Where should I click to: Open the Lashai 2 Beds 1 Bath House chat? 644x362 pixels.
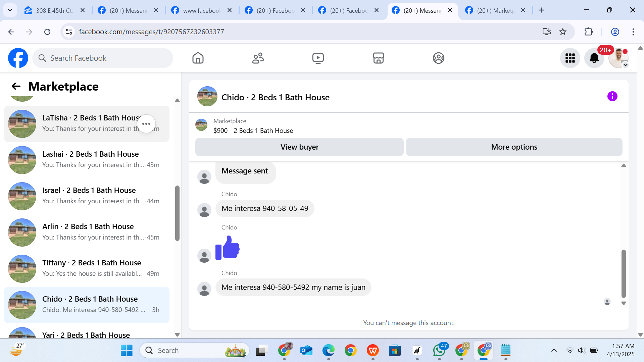pyautogui.click(x=87, y=160)
